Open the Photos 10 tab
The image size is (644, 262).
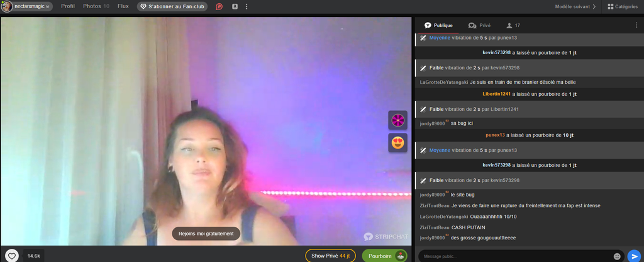coord(96,6)
